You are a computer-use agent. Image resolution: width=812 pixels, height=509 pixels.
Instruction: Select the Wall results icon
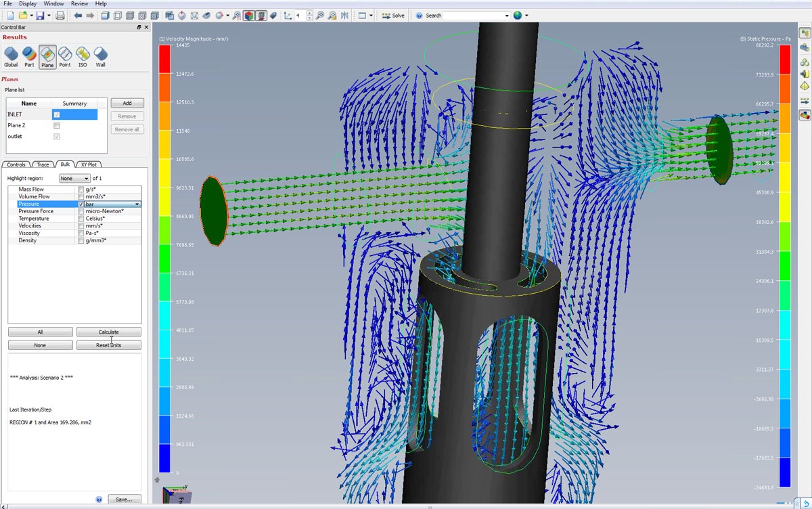(100, 56)
